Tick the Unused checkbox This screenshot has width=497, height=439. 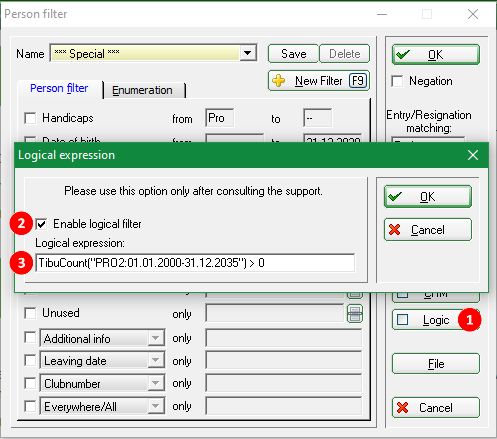tap(30, 313)
